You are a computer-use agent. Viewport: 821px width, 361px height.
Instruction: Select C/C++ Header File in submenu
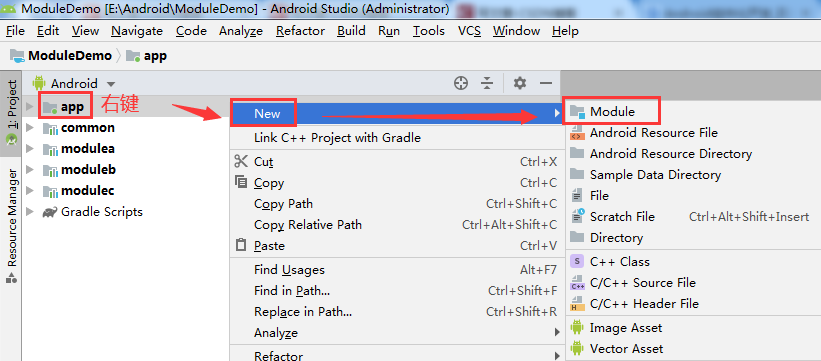tap(693, 303)
